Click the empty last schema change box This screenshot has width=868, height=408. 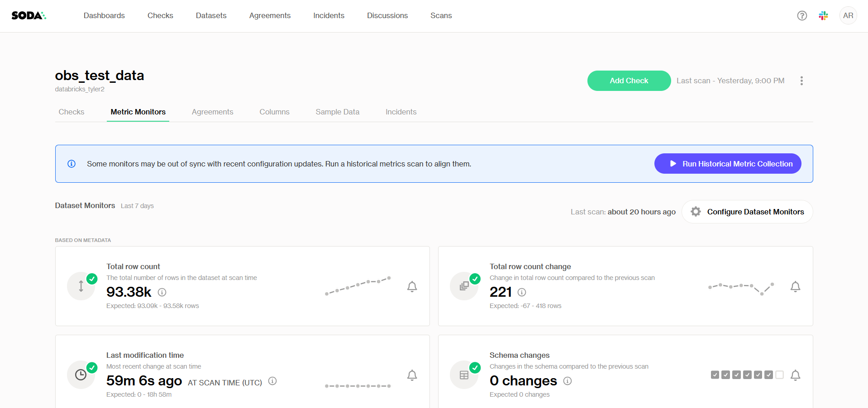pos(779,375)
